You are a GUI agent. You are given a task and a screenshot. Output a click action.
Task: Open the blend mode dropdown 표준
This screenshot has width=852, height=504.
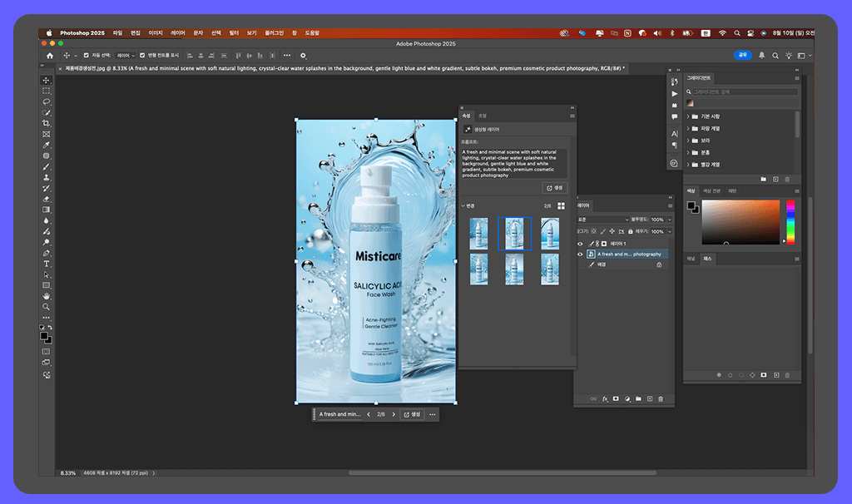(602, 220)
